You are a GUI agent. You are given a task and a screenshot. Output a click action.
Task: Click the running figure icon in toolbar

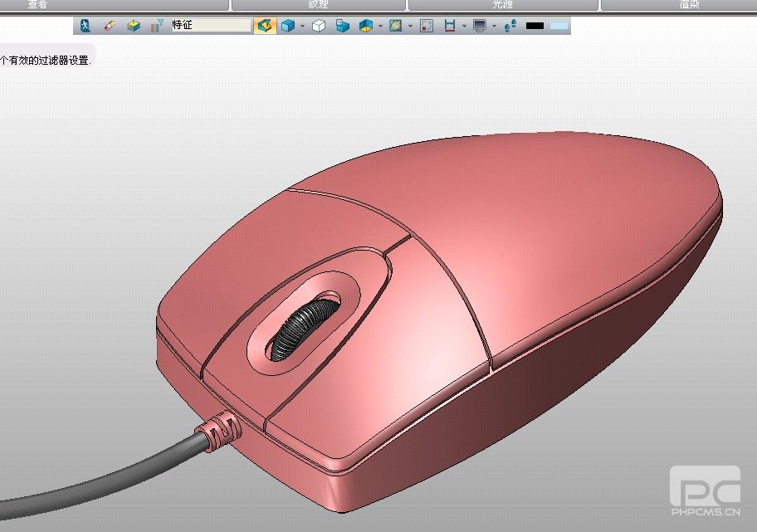(85, 26)
